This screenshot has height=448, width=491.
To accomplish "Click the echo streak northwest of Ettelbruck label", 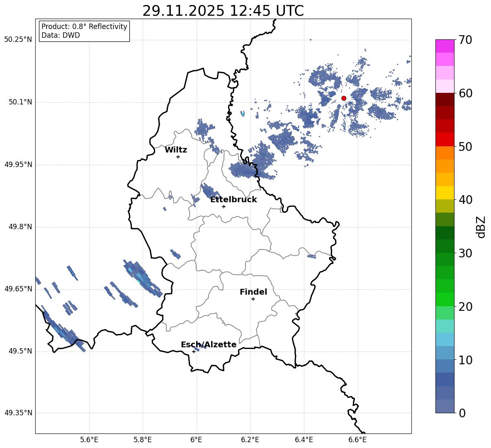I will click(x=210, y=191).
